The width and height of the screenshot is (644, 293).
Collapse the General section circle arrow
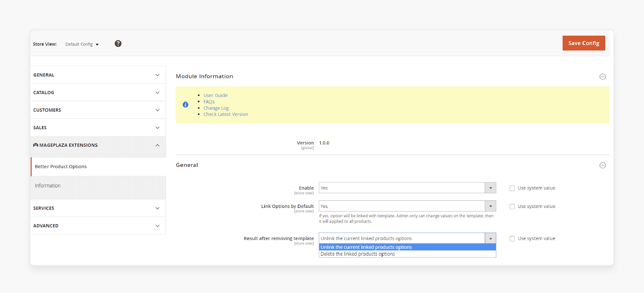tap(603, 165)
